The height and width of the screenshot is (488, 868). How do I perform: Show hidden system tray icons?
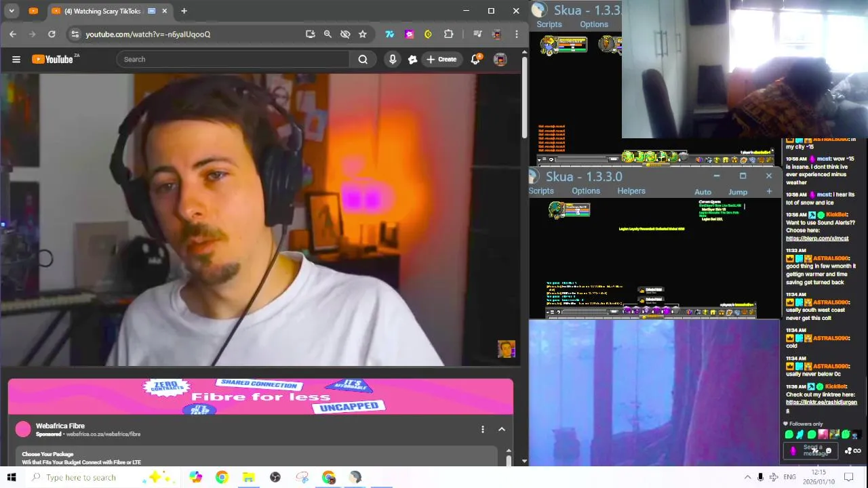(747, 477)
